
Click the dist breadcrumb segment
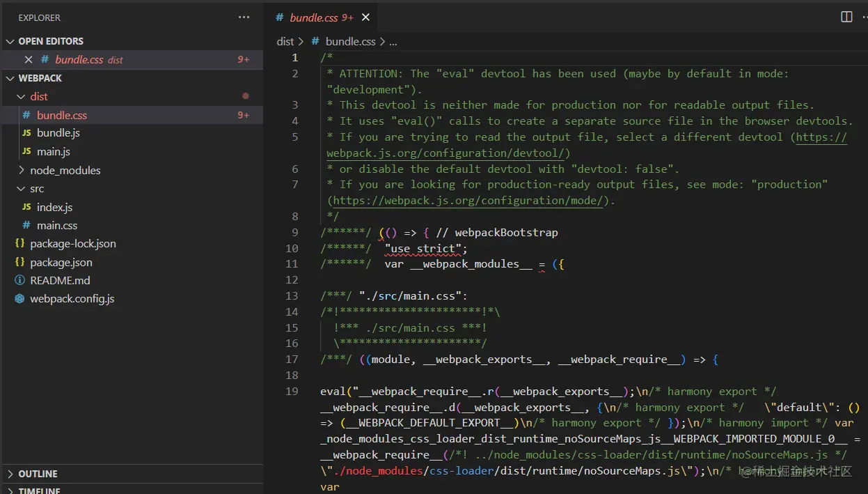(285, 41)
